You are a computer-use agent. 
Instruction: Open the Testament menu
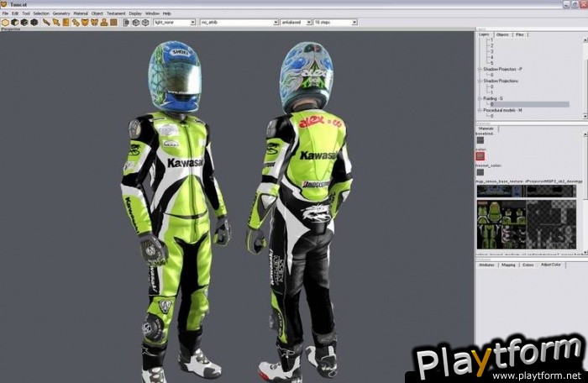pyautogui.click(x=116, y=13)
